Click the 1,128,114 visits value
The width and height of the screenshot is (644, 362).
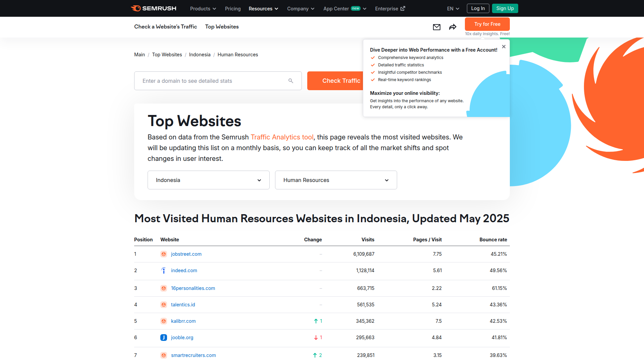365,270
